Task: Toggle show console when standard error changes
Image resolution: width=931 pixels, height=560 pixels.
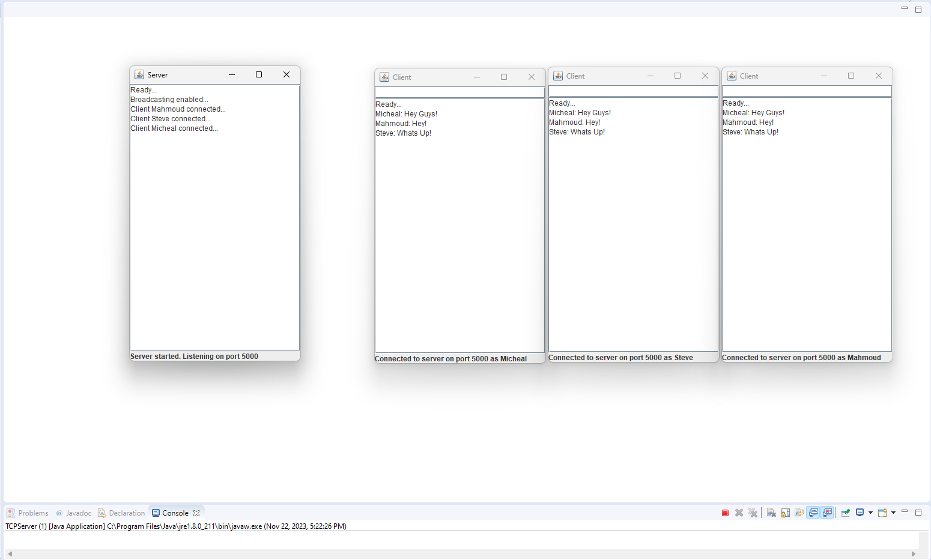Action: [827, 513]
